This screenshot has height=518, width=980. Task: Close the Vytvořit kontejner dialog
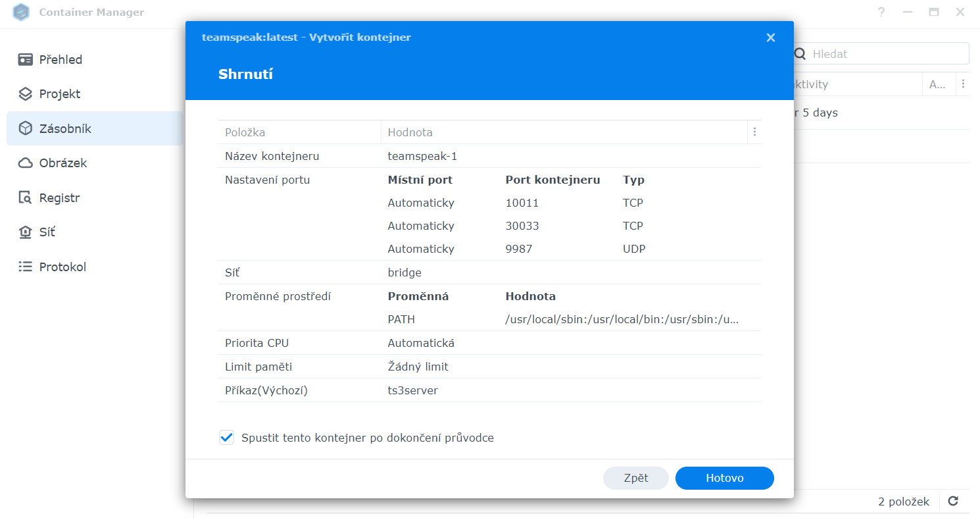click(770, 38)
